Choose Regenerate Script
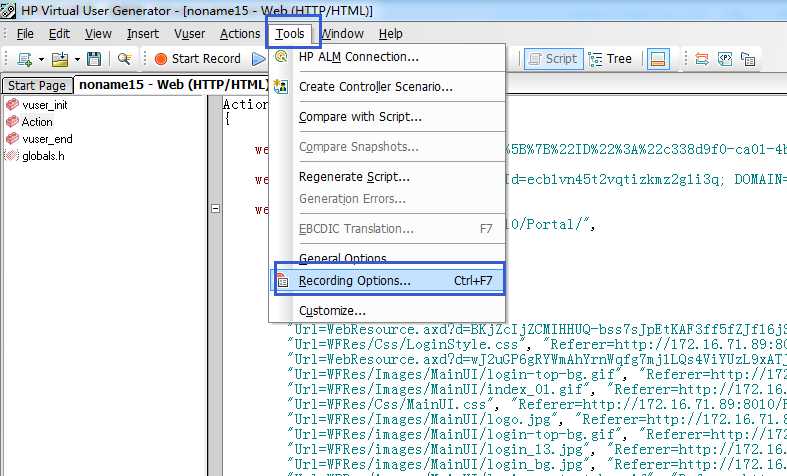The image size is (787, 476). point(387,177)
